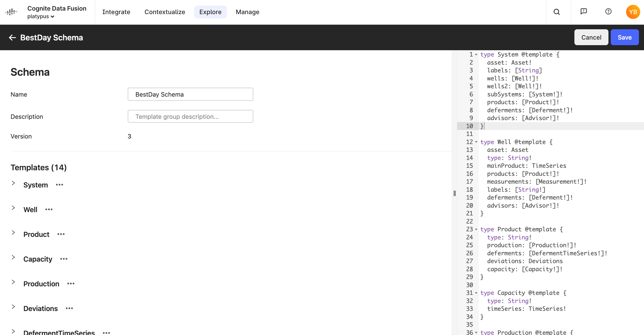Expand the Well template row

point(13,208)
